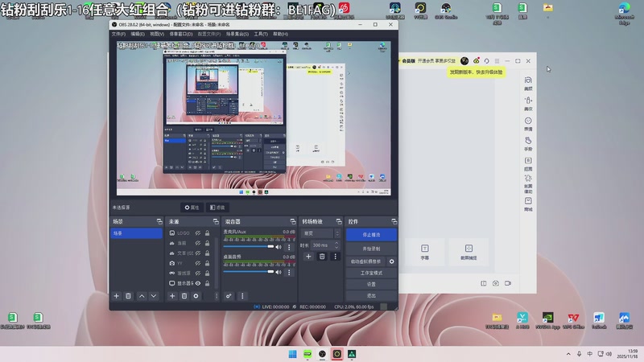Unlock the YY source lock icon

pyautogui.click(x=208, y=263)
